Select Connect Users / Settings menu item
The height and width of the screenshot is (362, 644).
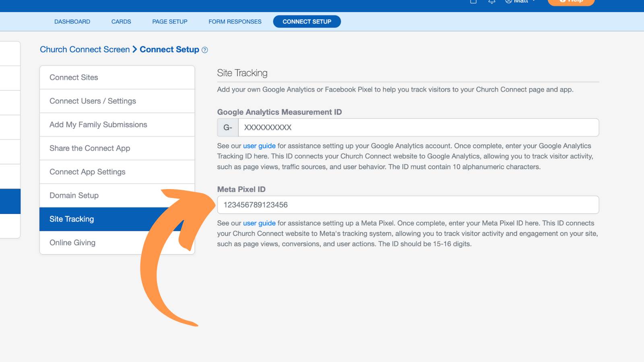pos(117,101)
